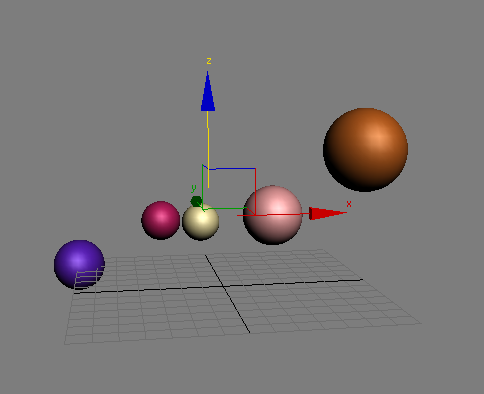This screenshot has height=394, width=484.
Task: Click the yellow 'z' axis label
Action: click(209, 61)
